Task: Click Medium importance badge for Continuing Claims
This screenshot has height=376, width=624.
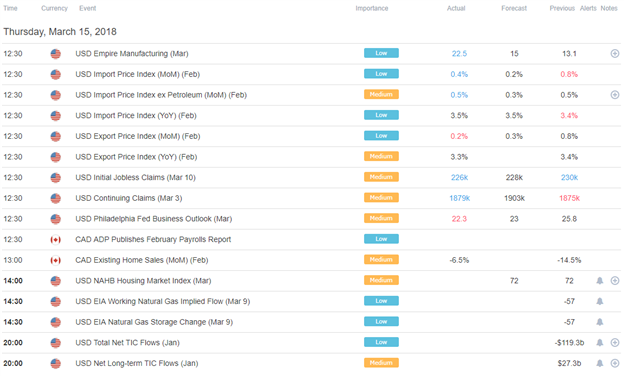Action: 381,198
